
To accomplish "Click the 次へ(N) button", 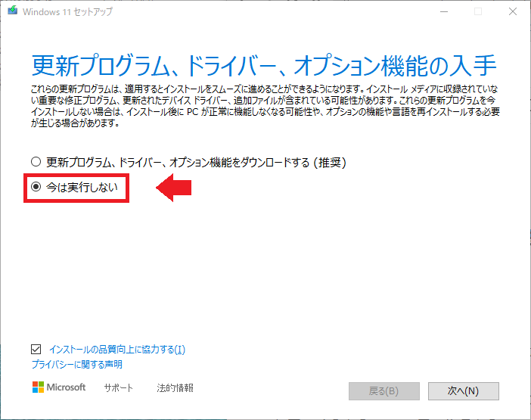I will [463, 391].
